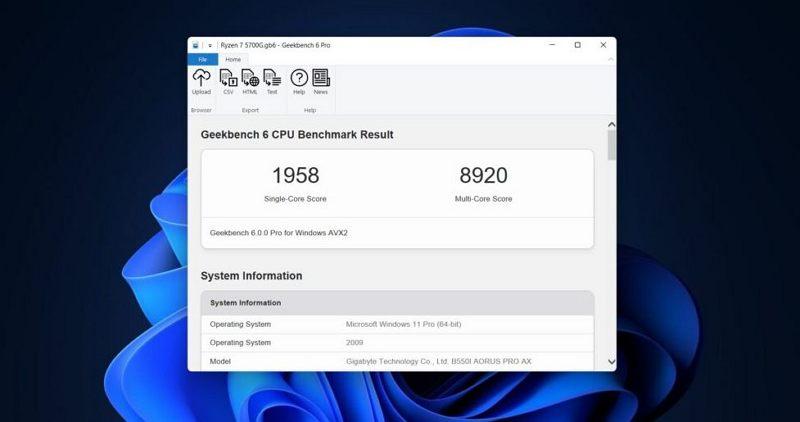Switch to the Home ribbon tab
The image size is (800, 422).
pyautogui.click(x=233, y=60)
